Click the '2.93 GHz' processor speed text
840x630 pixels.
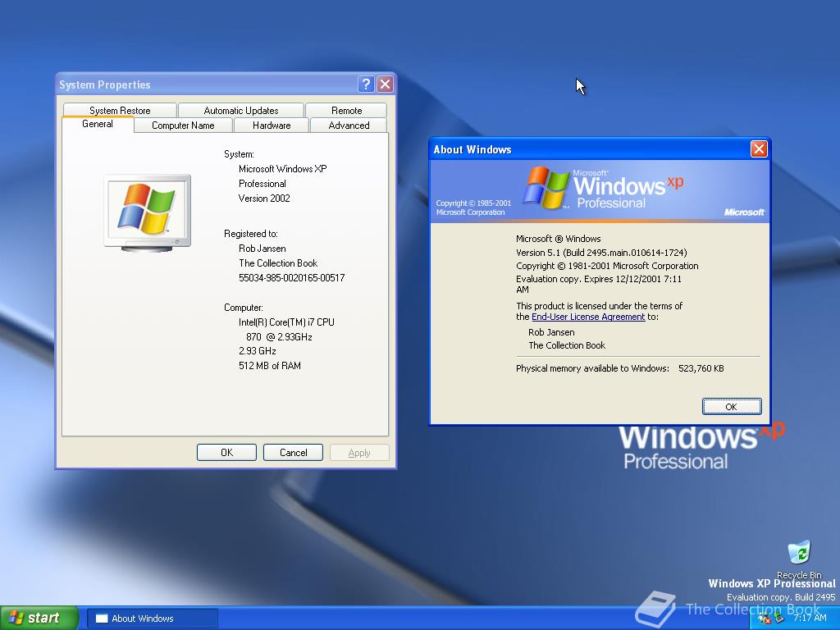[x=257, y=351]
